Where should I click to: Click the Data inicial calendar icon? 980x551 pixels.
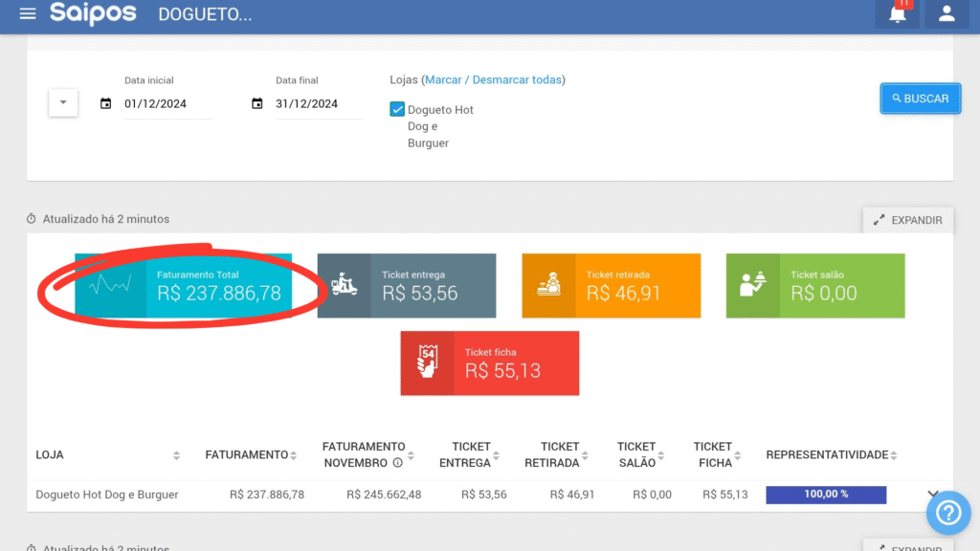106,103
